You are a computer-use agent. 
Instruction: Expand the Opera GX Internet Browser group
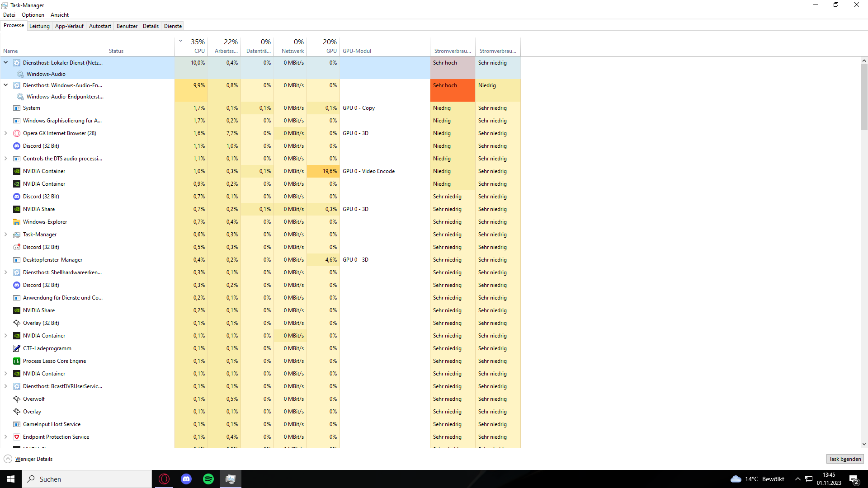6,133
